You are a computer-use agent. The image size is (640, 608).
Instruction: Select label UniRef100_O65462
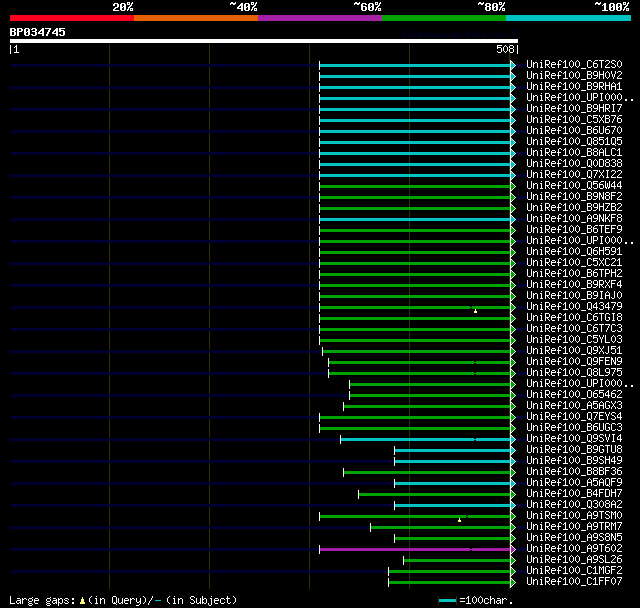tap(574, 395)
